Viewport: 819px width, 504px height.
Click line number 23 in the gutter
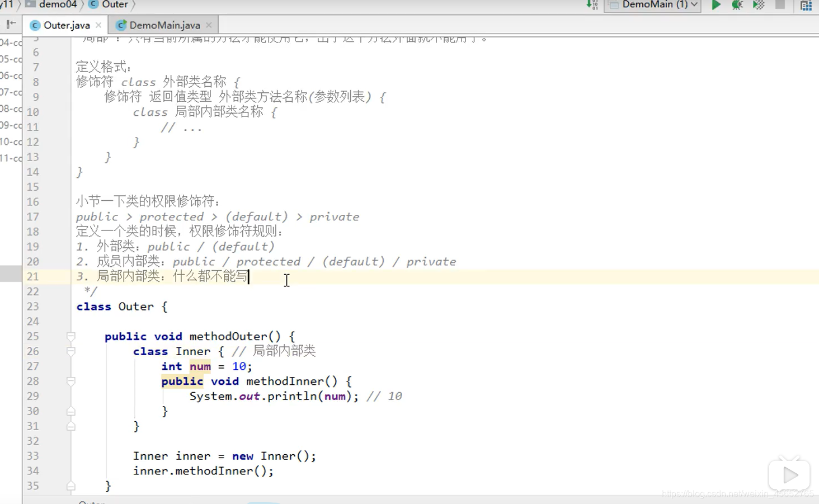(x=33, y=307)
